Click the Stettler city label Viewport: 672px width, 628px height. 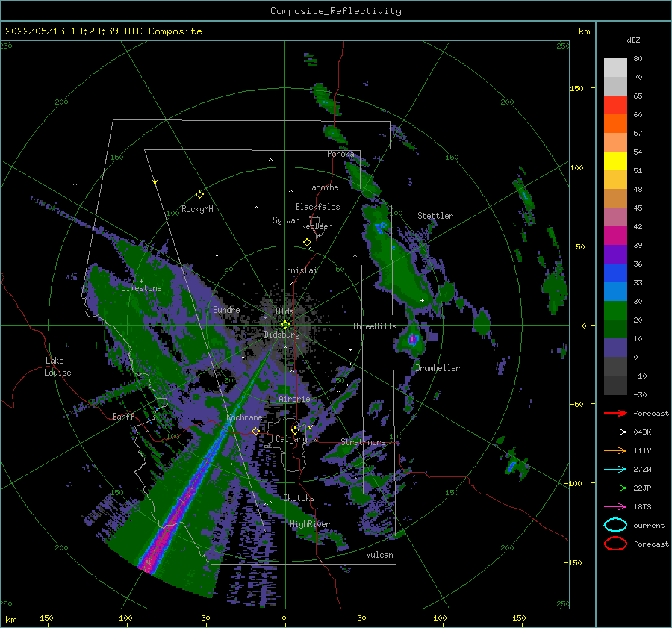pyautogui.click(x=435, y=216)
